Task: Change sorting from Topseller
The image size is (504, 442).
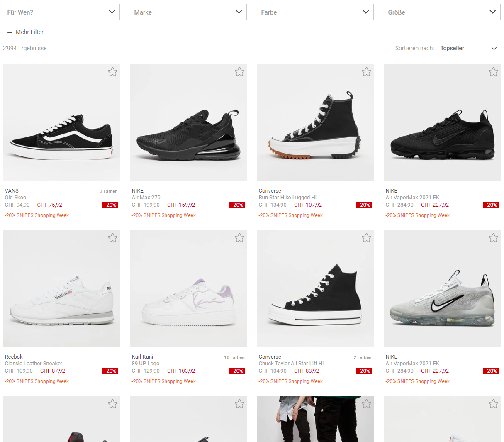Action: (468, 48)
